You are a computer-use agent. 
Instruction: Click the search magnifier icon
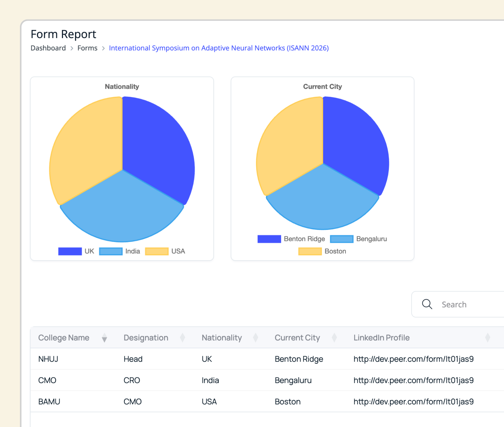coord(427,304)
